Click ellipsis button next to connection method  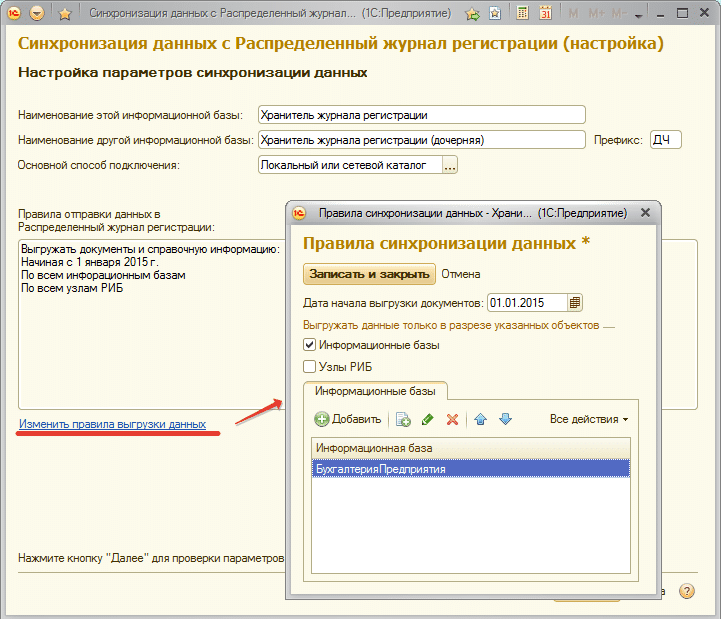tap(450, 165)
